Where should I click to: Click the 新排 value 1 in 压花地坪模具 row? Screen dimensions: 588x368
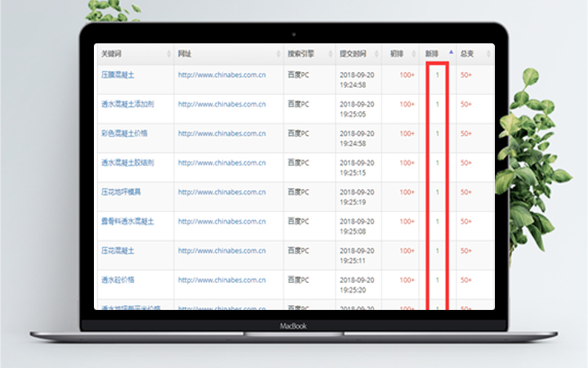click(438, 192)
